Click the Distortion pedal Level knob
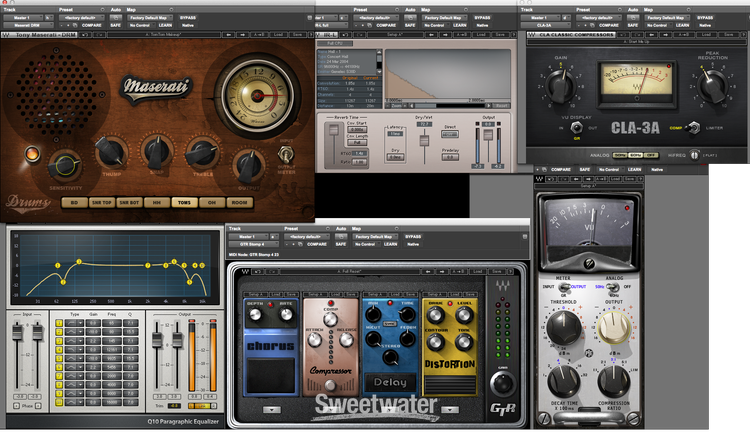 (463, 315)
